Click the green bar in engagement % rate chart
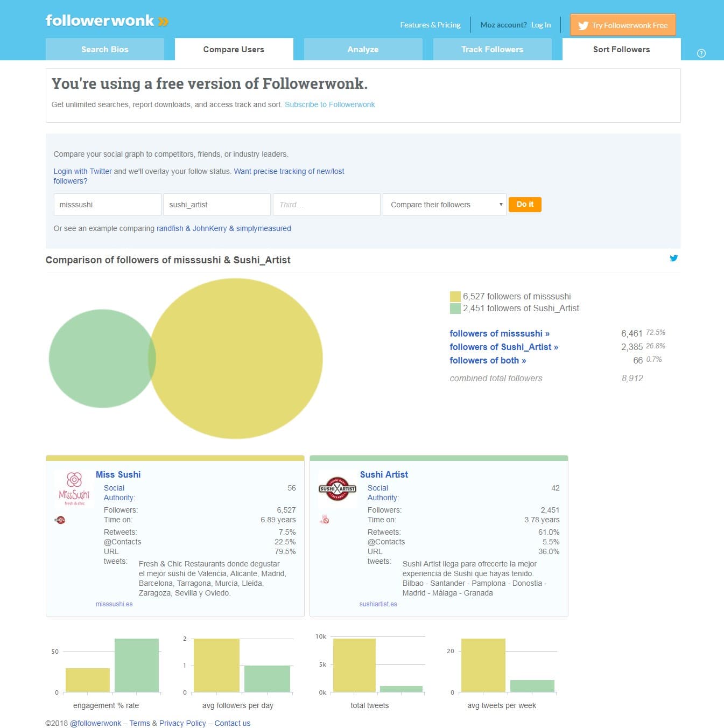724x728 pixels. pos(137,665)
